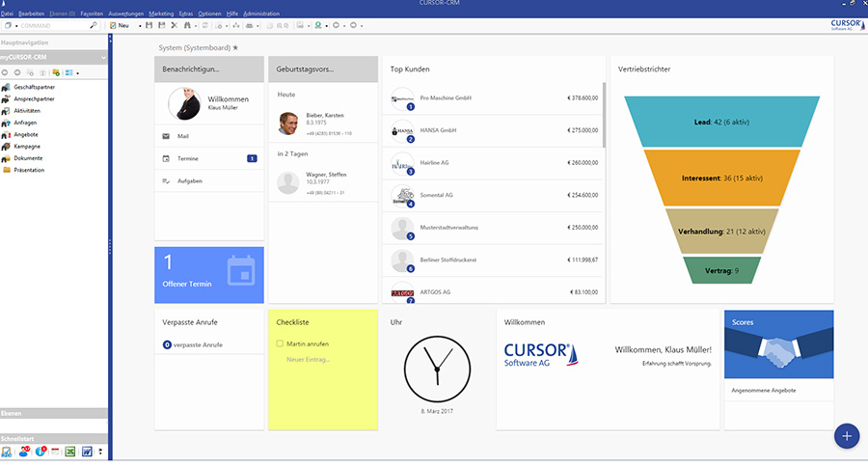Expand the myCURSOR-CRM navigation dropdown
This screenshot has height=467, width=868.
point(104,58)
